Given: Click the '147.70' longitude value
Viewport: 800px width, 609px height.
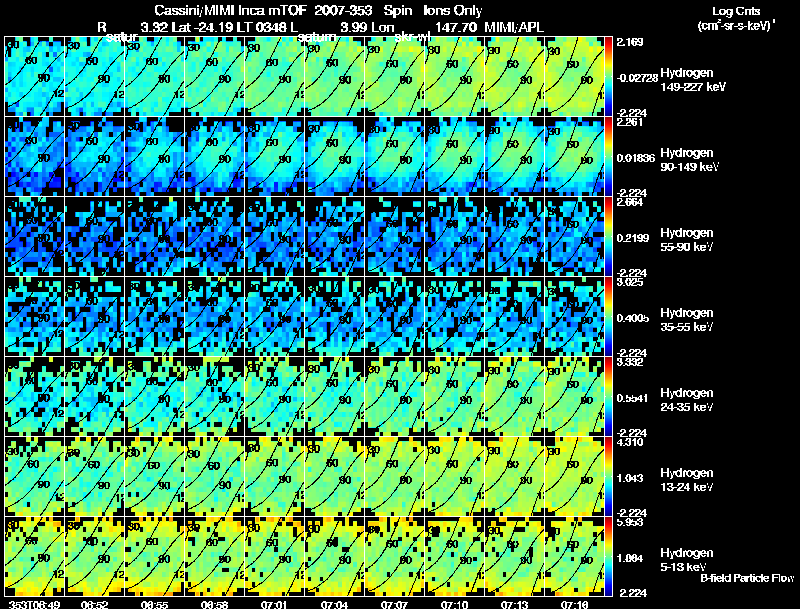Looking at the screenshot, I should pos(456,27).
